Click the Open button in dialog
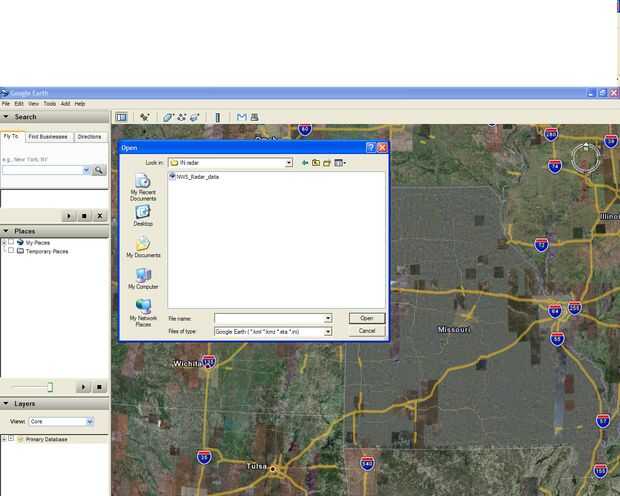 367,318
